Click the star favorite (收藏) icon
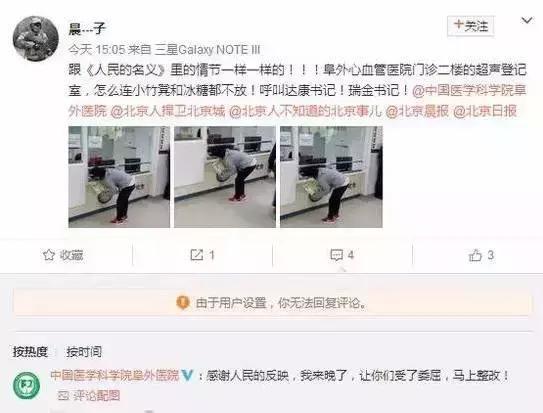The height and width of the screenshot is (413, 543). coord(49,255)
